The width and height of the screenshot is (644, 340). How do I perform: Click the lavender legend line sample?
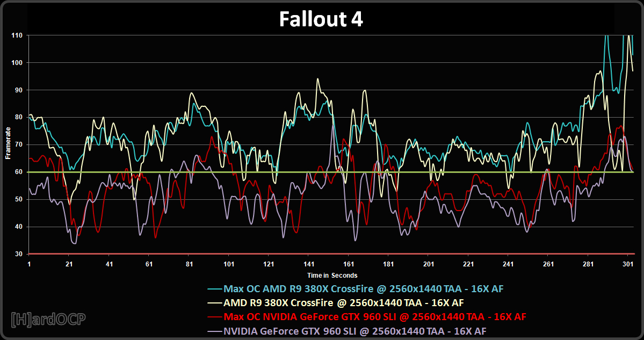tap(215, 331)
